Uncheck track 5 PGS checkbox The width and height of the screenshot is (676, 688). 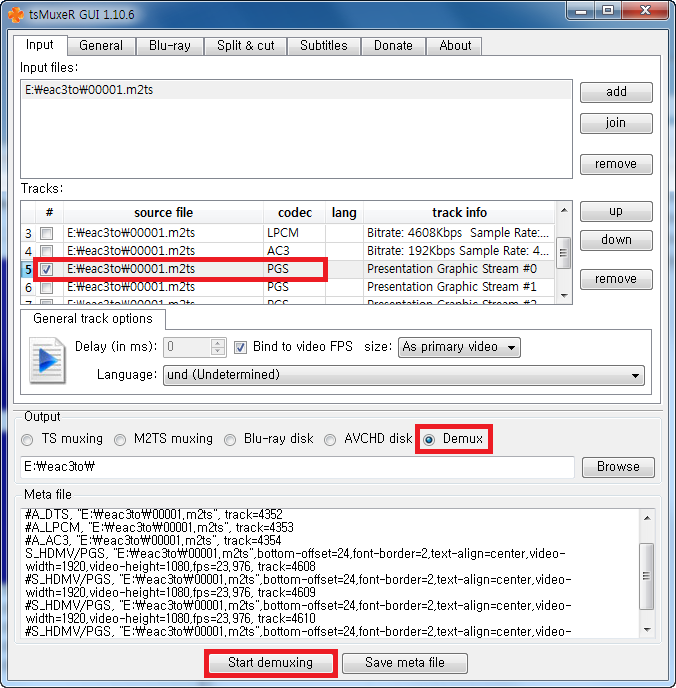[x=46, y=269]
